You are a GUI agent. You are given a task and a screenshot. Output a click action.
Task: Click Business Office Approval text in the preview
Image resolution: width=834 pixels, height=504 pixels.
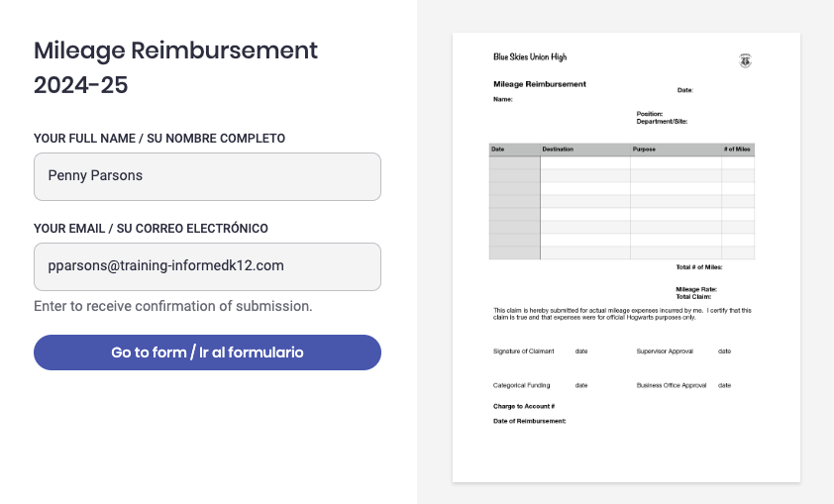coord(672,385)
